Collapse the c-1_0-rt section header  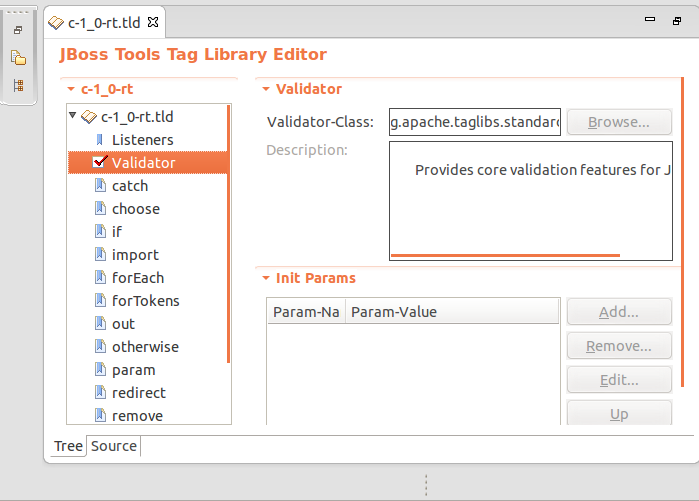70,89
